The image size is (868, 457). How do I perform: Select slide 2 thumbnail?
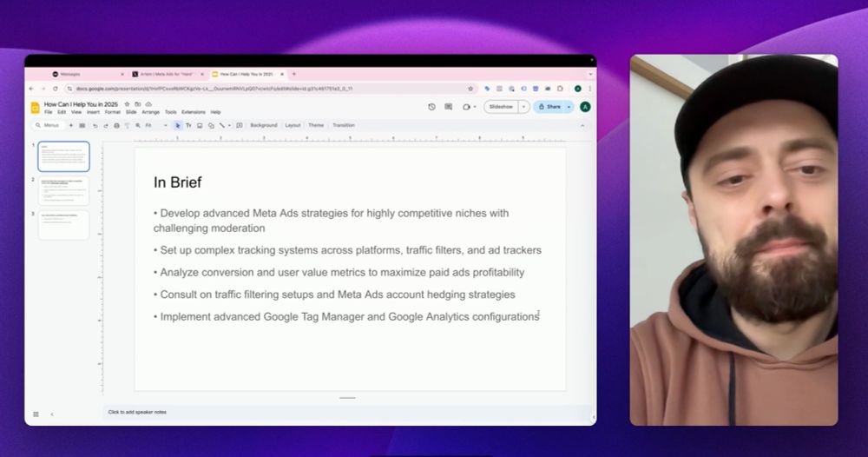point(63,190)
